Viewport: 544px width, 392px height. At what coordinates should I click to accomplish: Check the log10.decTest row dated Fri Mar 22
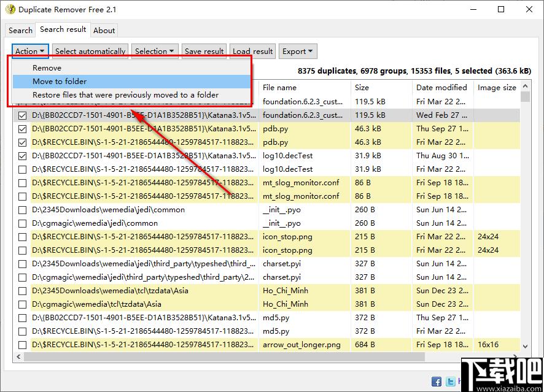(22, 169)
